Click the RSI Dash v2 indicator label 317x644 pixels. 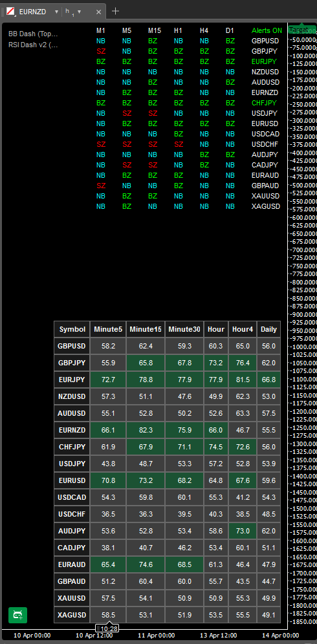[x=33, y=45]
